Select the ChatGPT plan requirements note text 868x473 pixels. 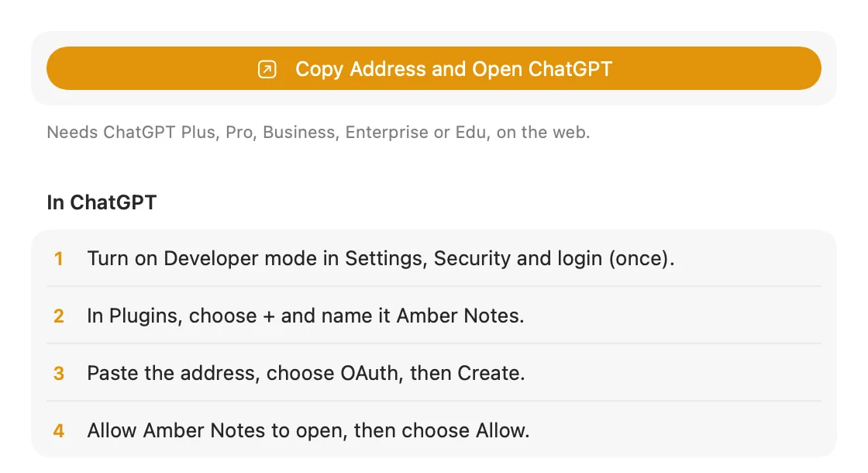pos(319,133)
